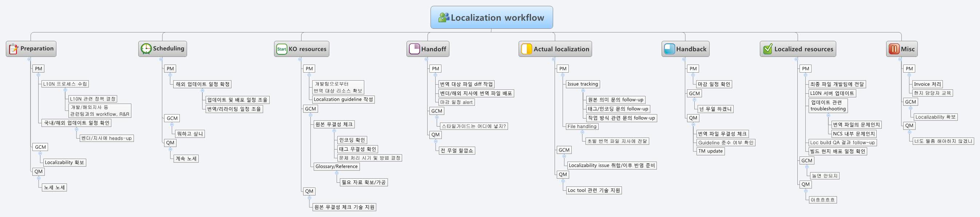The height and width of the screenshot is (217, 980).
Task: Select the 'File handling' node
Action: click(x=582, y=126)
